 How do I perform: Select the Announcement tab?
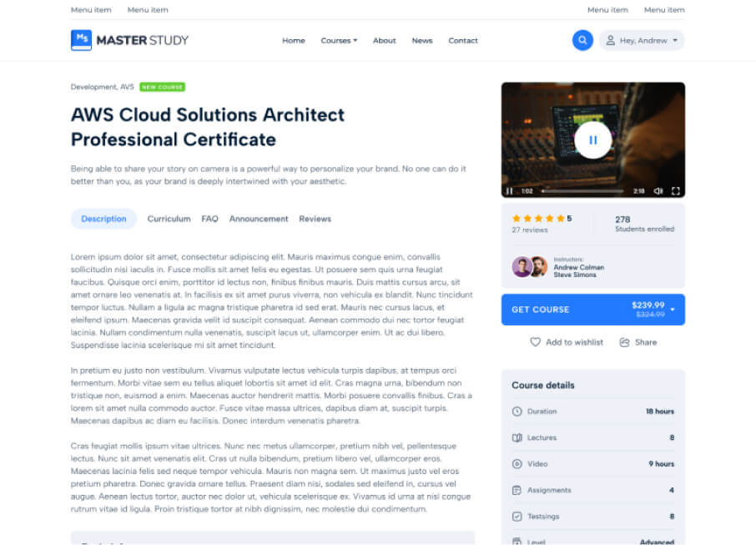259,219
